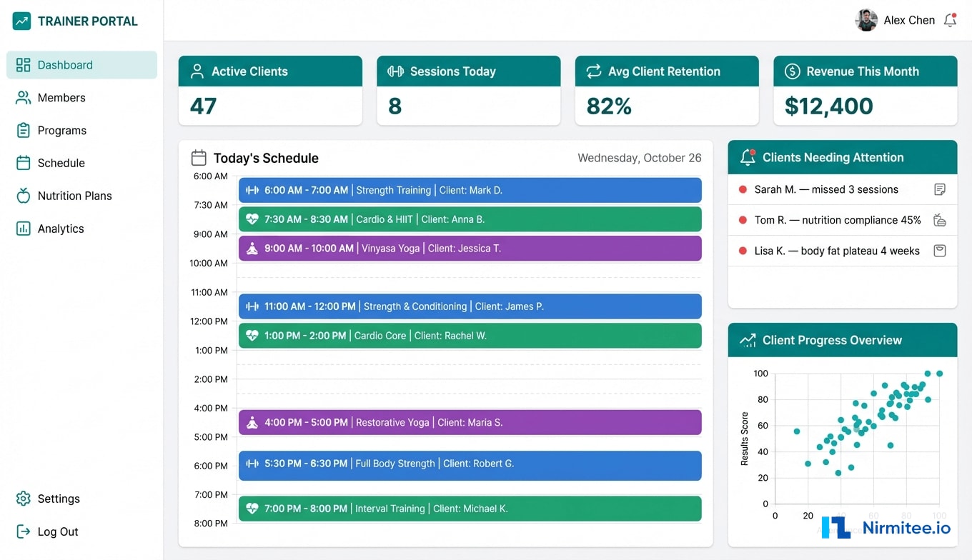Screen dimensions: 972x560
Task: Click the Trainer Portal logo icon
Action: [21, 21]
